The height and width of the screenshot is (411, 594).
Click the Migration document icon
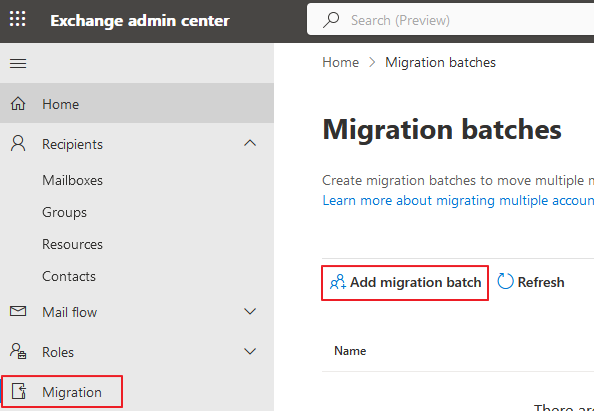(19, 391)
